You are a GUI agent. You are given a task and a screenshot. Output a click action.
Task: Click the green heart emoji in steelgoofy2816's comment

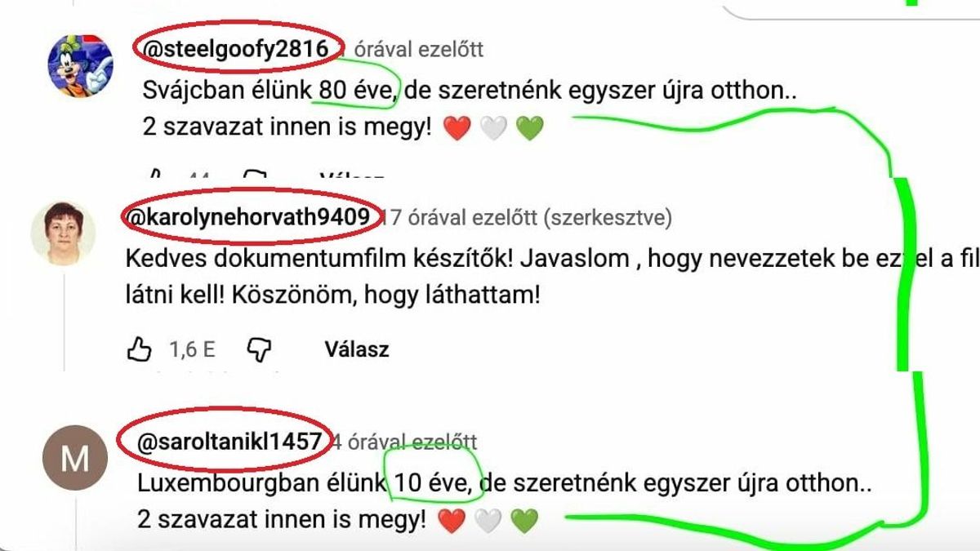coord(529,128)
